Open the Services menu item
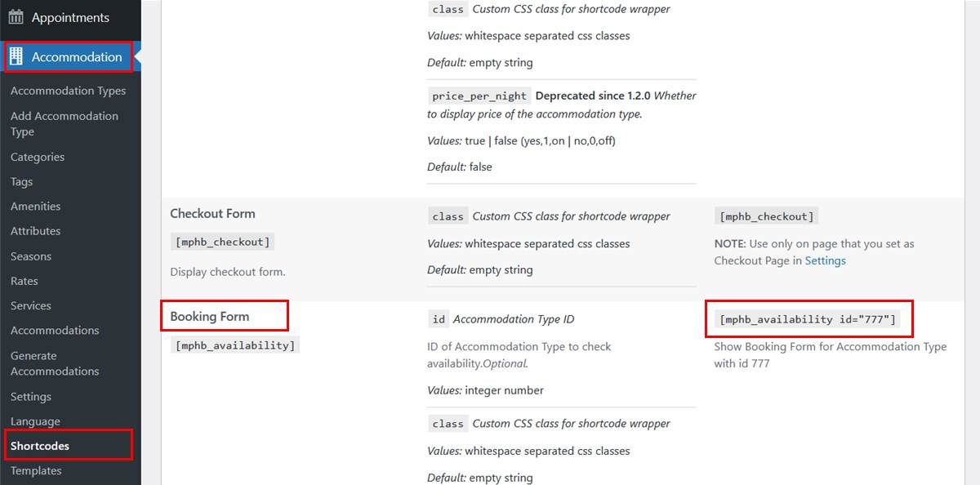Screen dimensions: 980x485 (29, 305)
